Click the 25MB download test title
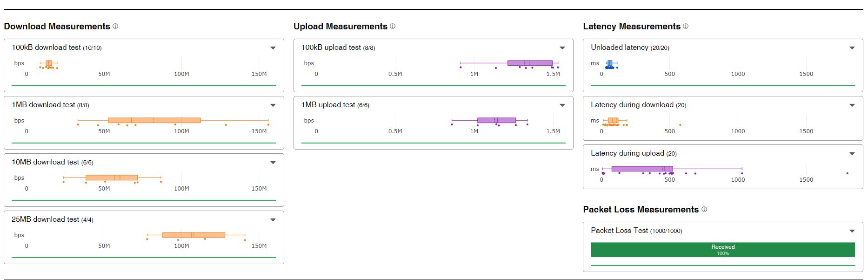Viewport: 868px width, 280px height. 45,219
